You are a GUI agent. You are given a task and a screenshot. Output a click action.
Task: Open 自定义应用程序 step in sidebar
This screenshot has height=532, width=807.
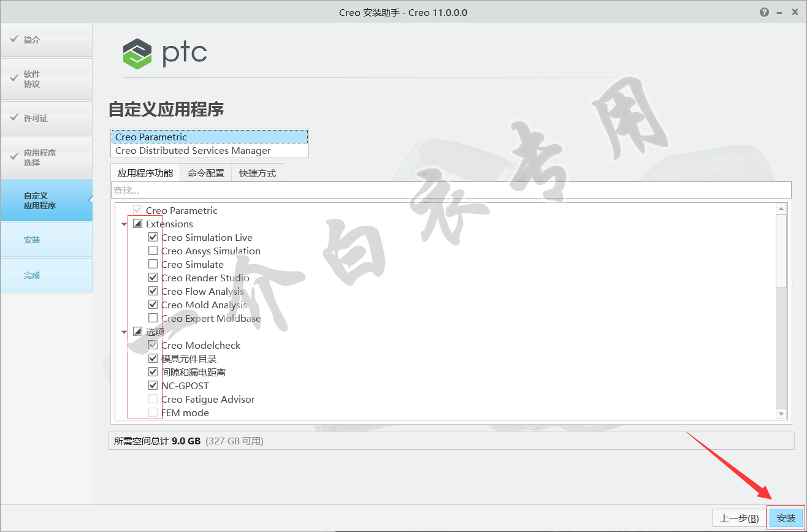tap(46, 200)
